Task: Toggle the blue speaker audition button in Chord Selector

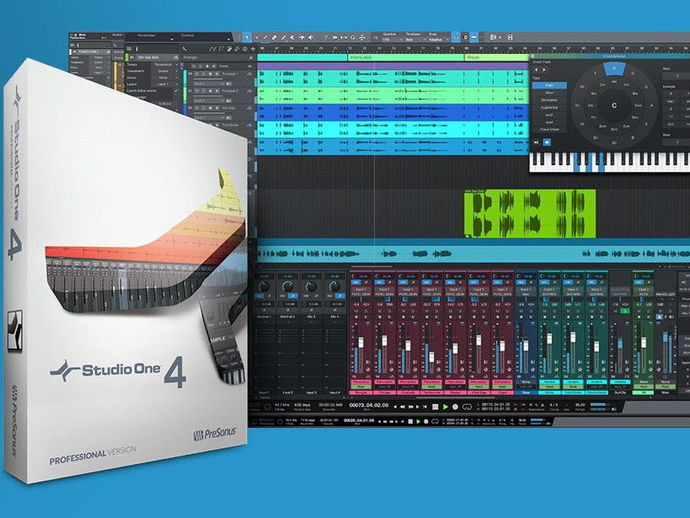Action: pyautogui.click(x=547, y=142)
